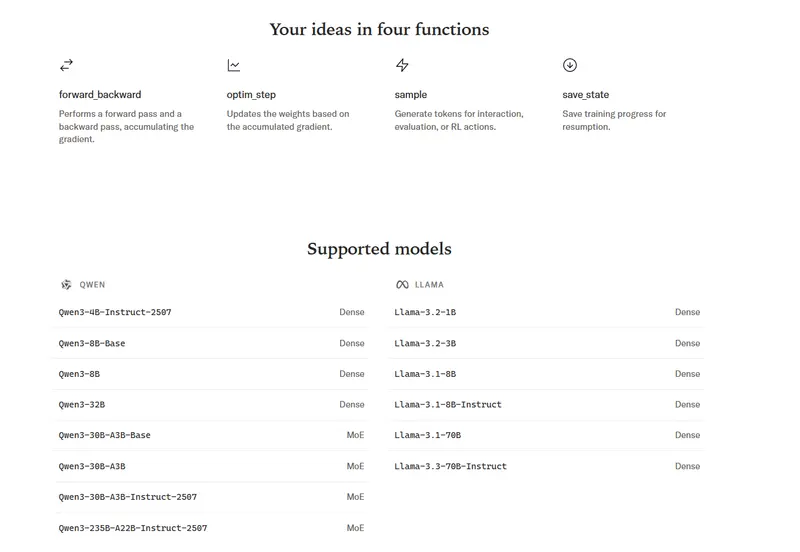
Task: Click the forward_backward function title
Action: 100,95
